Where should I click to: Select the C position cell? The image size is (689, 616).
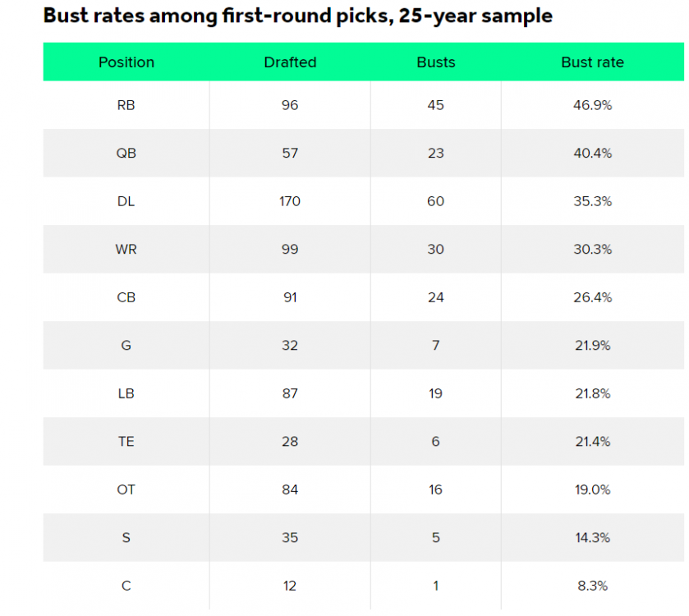pos(126,586)
